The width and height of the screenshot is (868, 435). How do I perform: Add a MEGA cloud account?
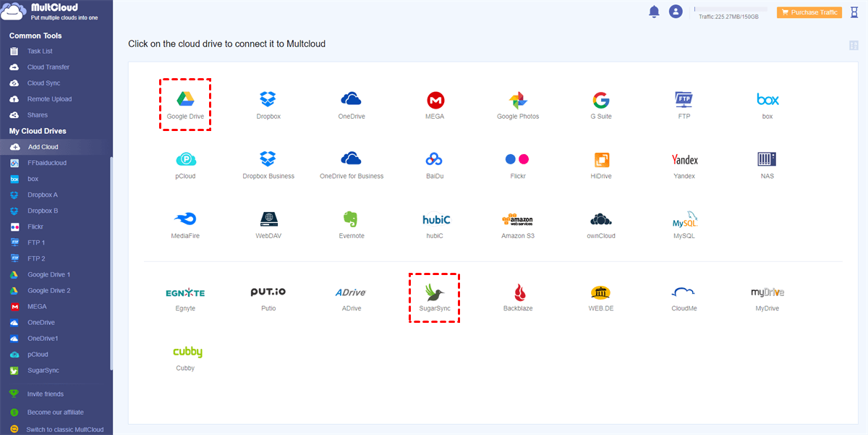coord(435,105)
